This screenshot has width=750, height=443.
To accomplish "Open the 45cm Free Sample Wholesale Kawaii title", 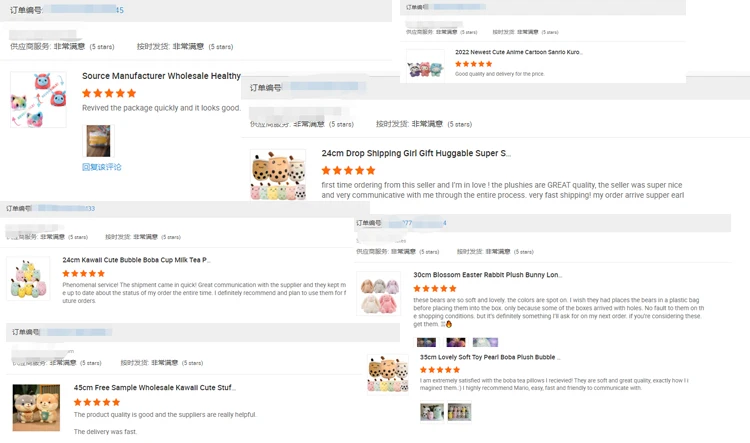I will point(154,388).
